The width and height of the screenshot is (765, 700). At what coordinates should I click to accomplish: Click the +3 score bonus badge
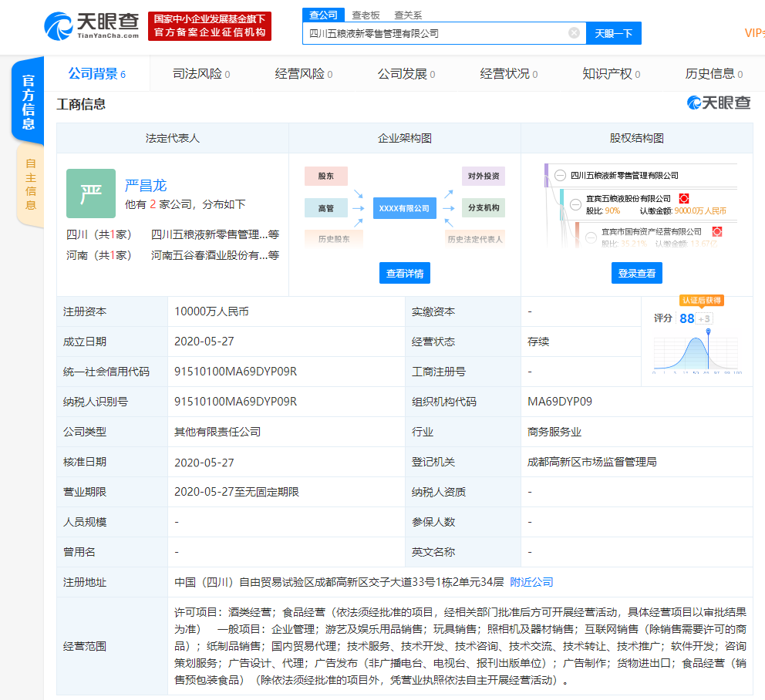coord(705,318)
